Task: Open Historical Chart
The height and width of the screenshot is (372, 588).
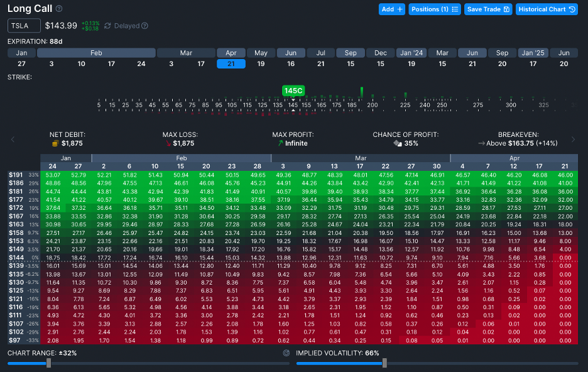Action: tap(547, 9)
